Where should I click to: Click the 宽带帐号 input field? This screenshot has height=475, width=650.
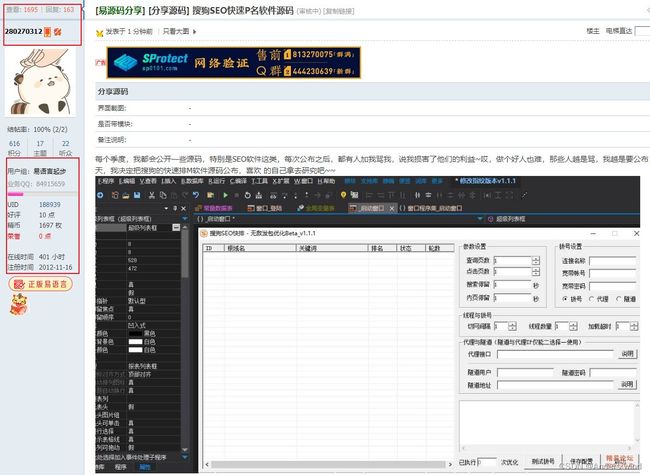tap(613, 274)
